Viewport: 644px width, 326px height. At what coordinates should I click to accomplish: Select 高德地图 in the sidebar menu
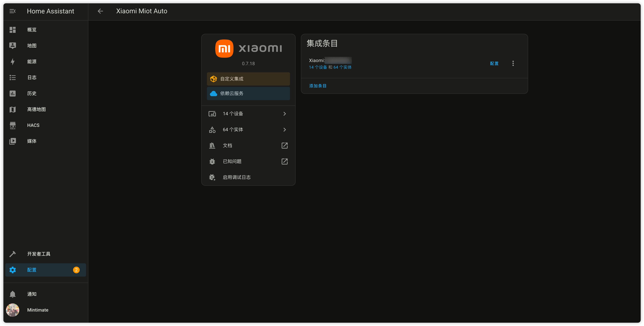coord(37,109)
